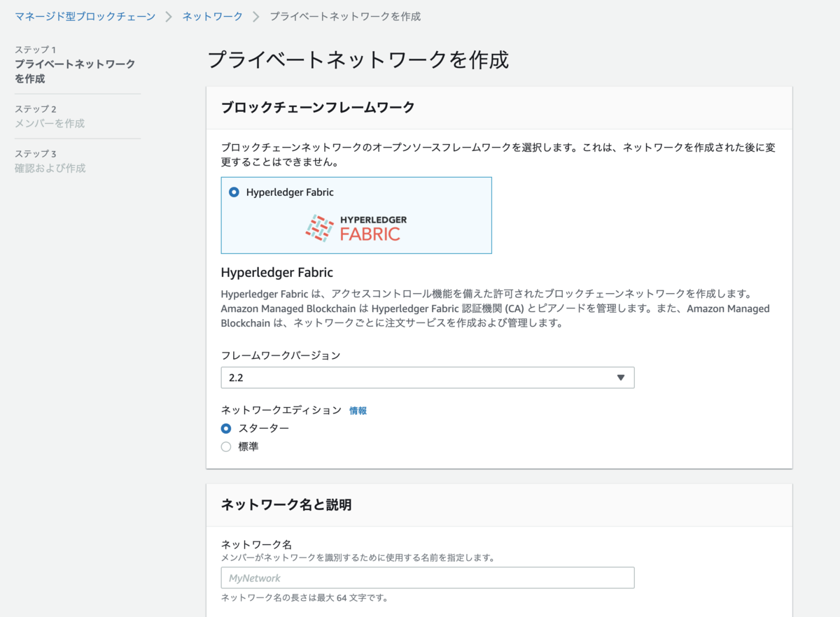Click the ネットワーク名の長さは最大 64 文字です hint

coord(304,598)
